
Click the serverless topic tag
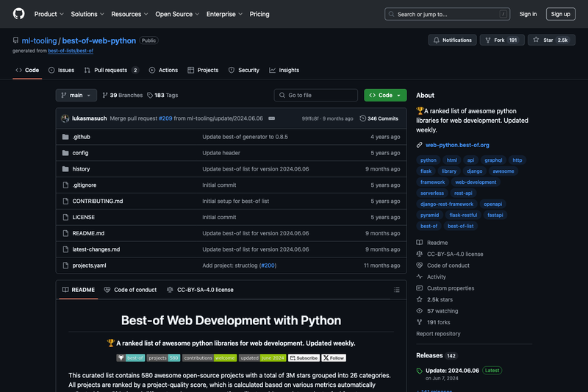point(432,193)
